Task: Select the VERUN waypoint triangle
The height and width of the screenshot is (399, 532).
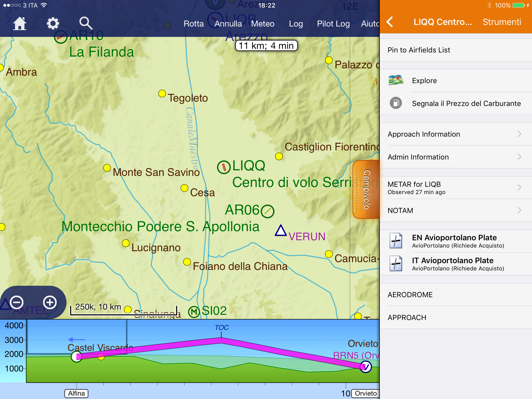Action: click(281, 231)
